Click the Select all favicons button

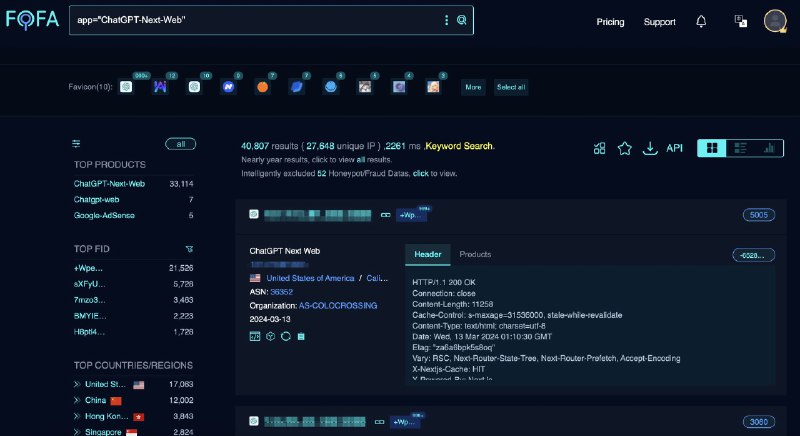point(511,87)
